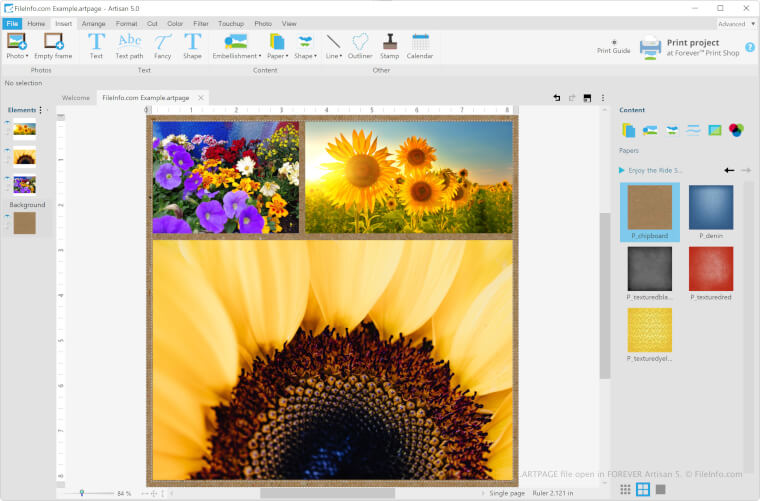The image size is (760, 501).
Task: Switch to the Welcome document tab
Action: point(76,98)
